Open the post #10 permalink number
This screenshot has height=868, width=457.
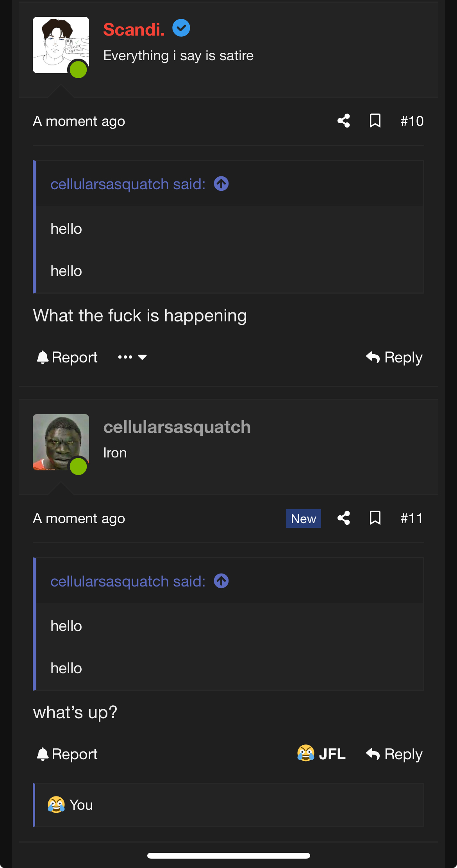pyautogui.click(x=412, y=121)
